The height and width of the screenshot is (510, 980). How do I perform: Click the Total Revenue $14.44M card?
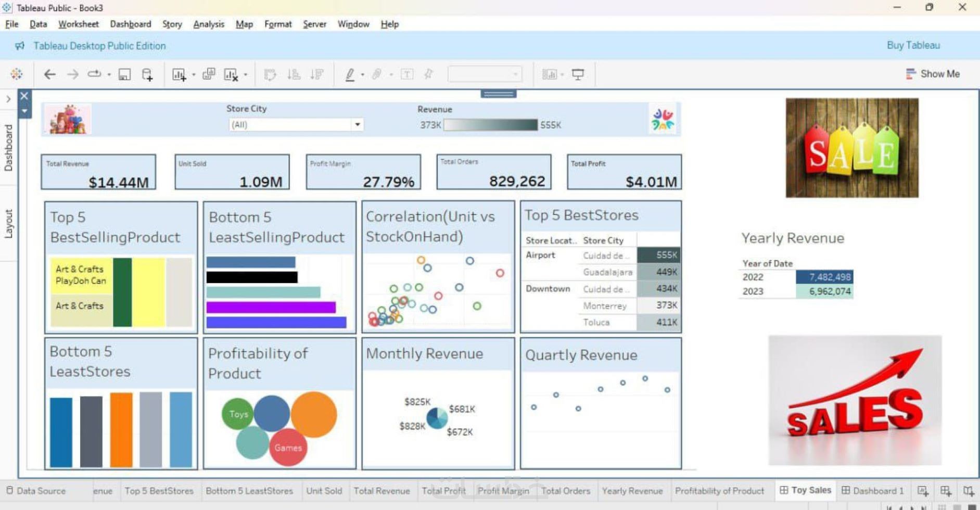point(98,172)
